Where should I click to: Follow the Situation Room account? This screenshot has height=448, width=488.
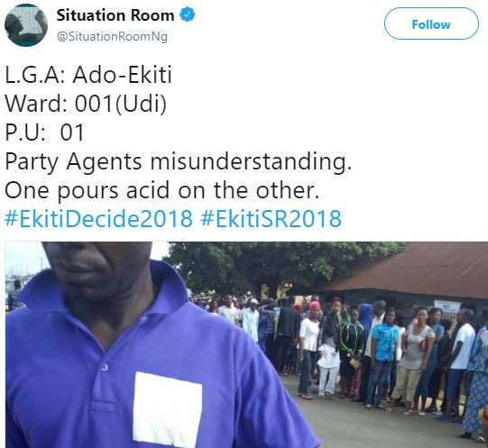[431, 23]
